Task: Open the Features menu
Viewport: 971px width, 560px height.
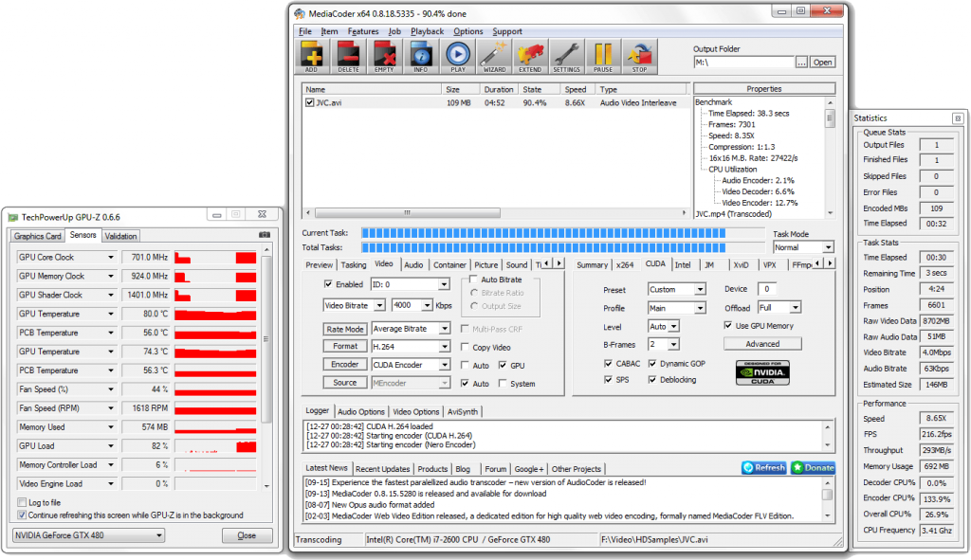Action: [x=363, y=31]
